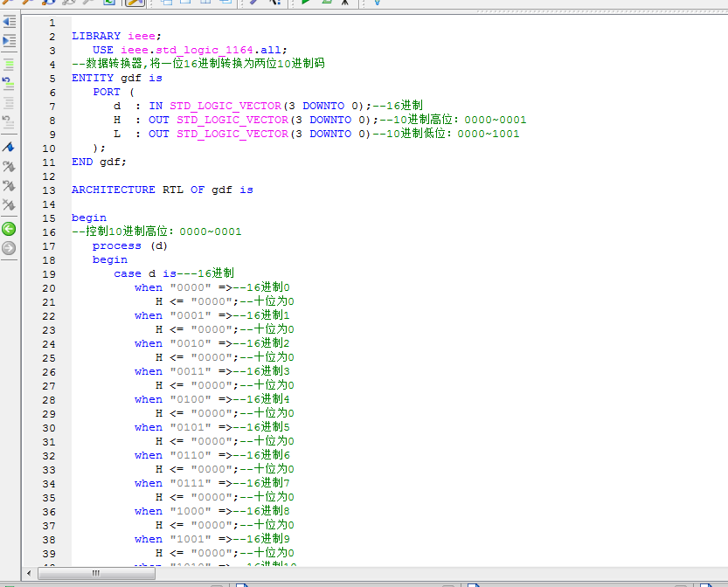
Task: Click the Increase Indent icon in the side toolbar
Action: pos(9,41)
